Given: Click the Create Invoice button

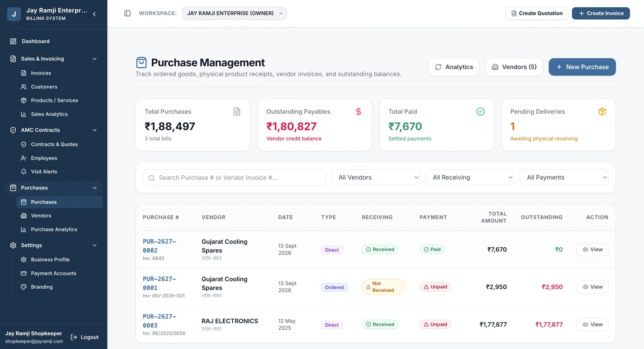Looking at the screenshot, I should point(601,13).
